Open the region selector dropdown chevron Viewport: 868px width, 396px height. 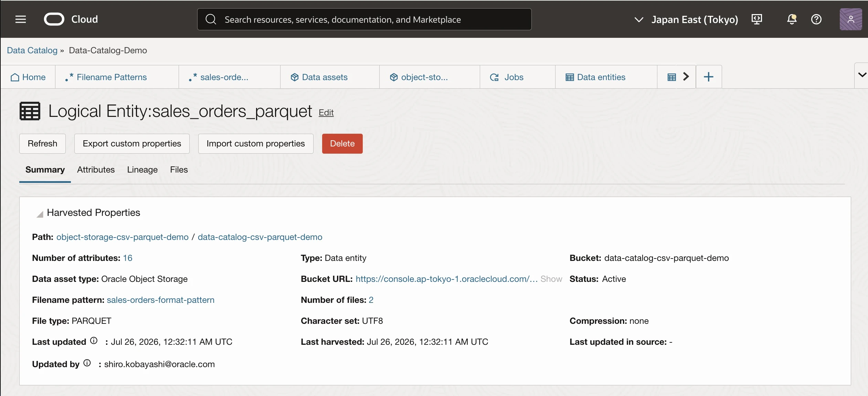639,20
